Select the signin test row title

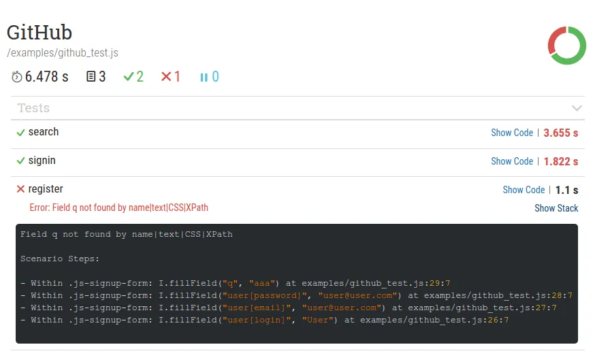[42, 161]
